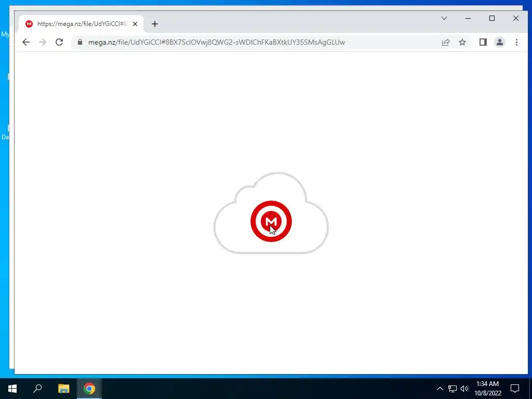Click the Chrome taskbar icon
Image resolution: width=532 pixels, height=399 pixels.
click(89, 389)
